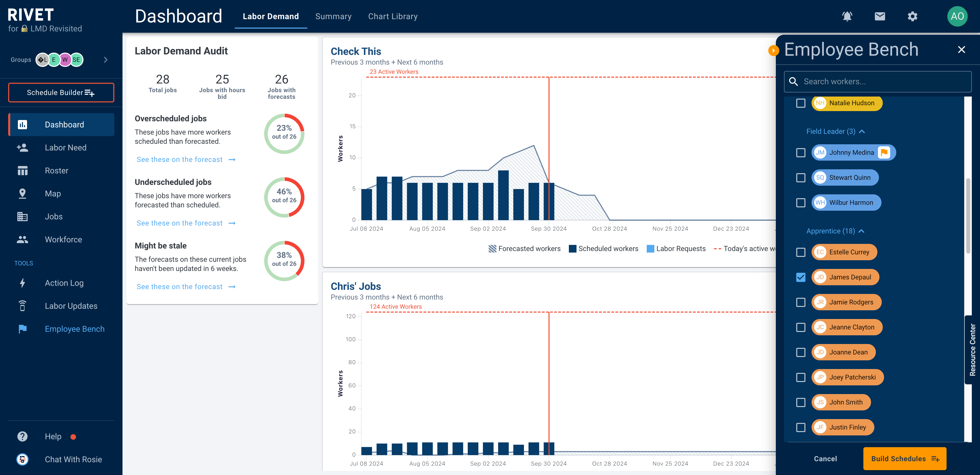
Task: Click the Labor Updates remote icon
Action: 22,306
